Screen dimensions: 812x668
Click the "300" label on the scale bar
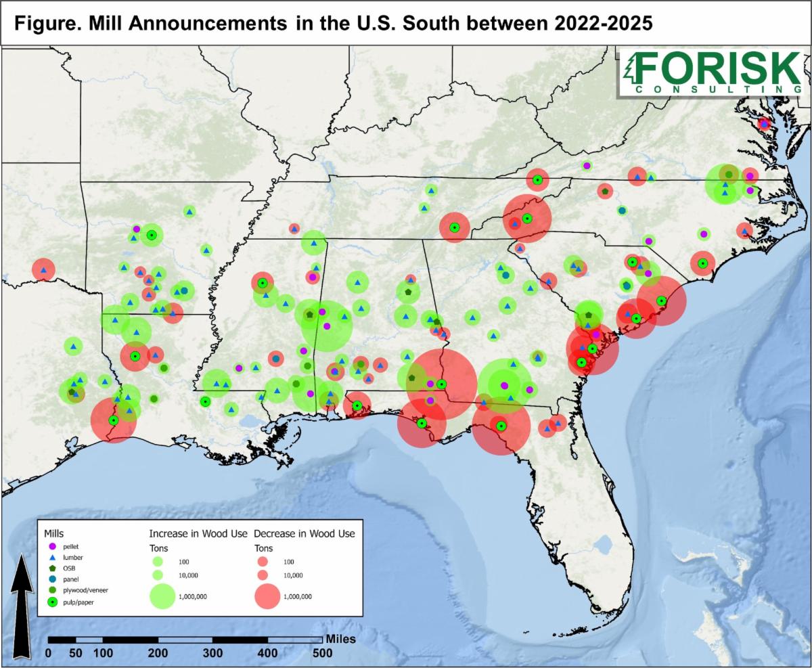[x=212, y=653]
